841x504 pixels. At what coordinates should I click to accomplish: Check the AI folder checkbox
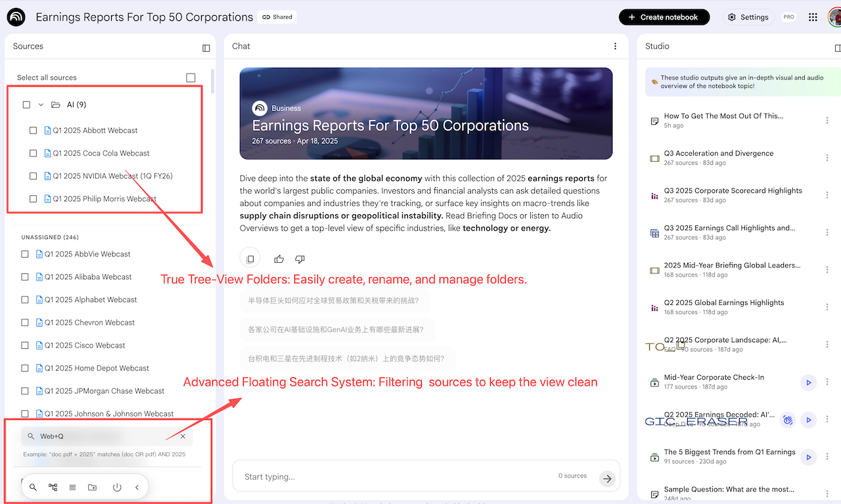point(26,104)
